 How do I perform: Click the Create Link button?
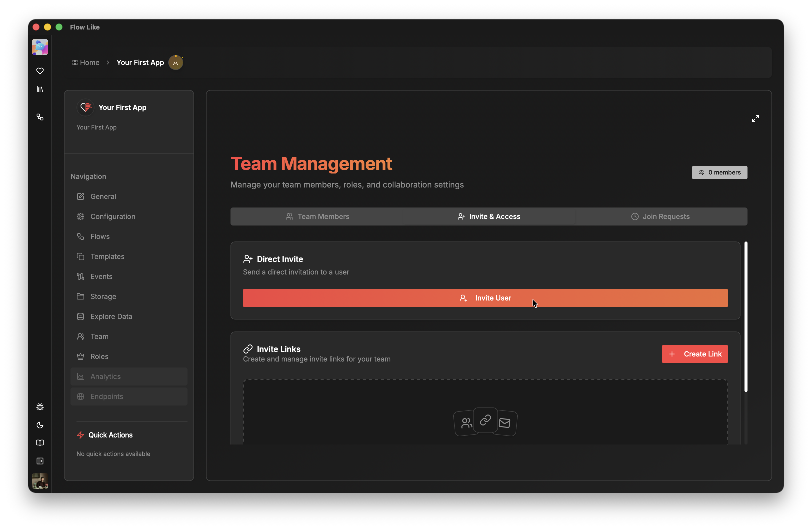695,354
